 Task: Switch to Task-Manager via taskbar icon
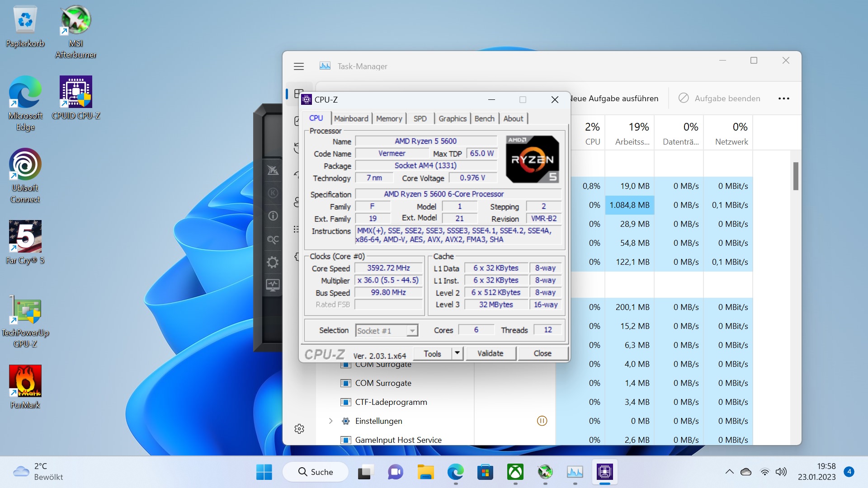pyautogui.click(x=575, y=472)
